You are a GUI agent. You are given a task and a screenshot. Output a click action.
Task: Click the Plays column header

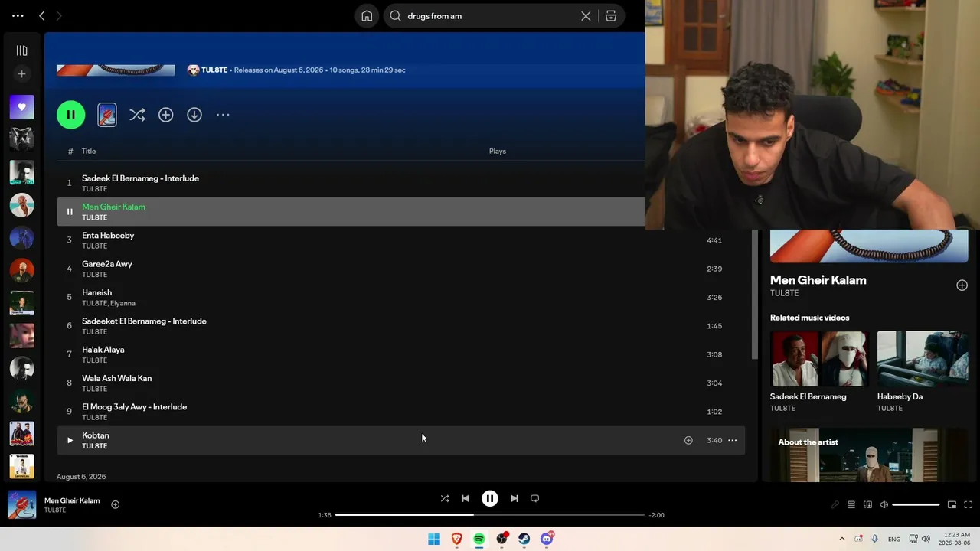tap(498, 152)
